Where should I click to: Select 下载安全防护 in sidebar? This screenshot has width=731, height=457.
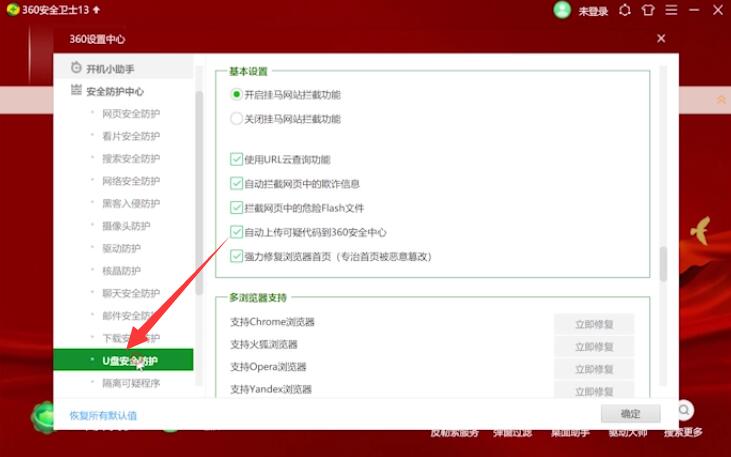131,338
